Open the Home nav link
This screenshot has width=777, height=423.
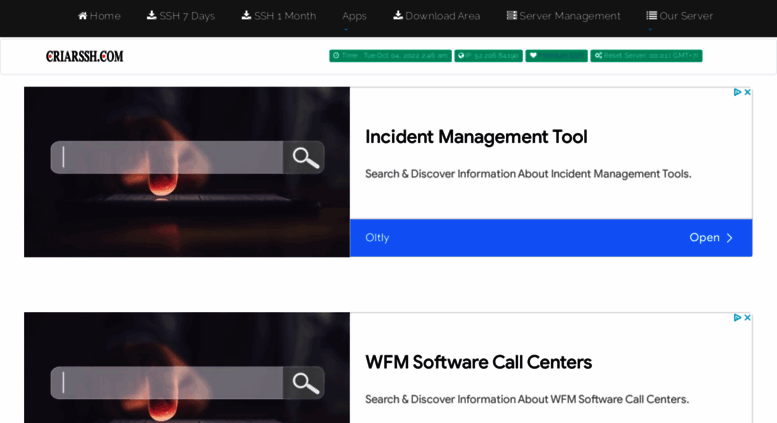click(99, 16)
